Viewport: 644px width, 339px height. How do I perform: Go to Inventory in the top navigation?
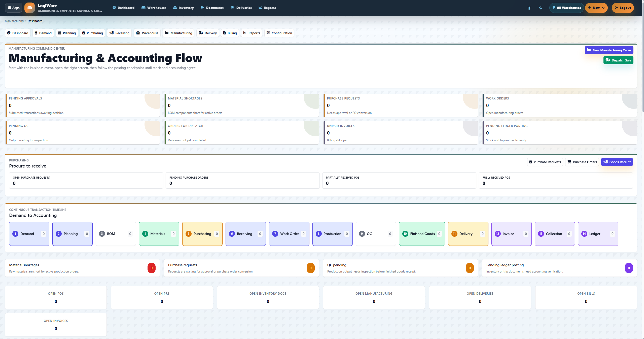click(183, 8)
